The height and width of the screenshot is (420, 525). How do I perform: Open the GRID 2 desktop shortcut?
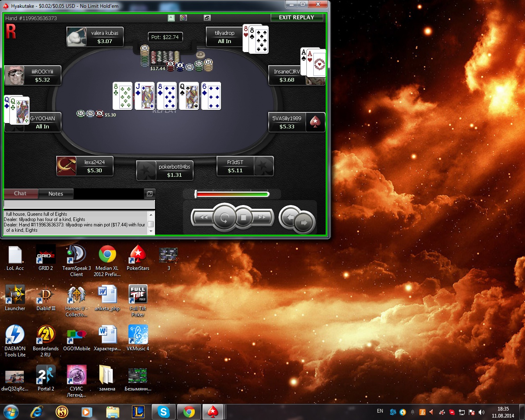click(x=46, y=258)
